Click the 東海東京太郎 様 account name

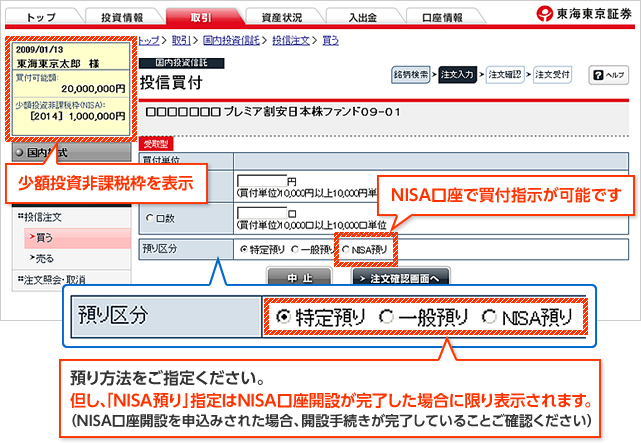tap(58, 64)
